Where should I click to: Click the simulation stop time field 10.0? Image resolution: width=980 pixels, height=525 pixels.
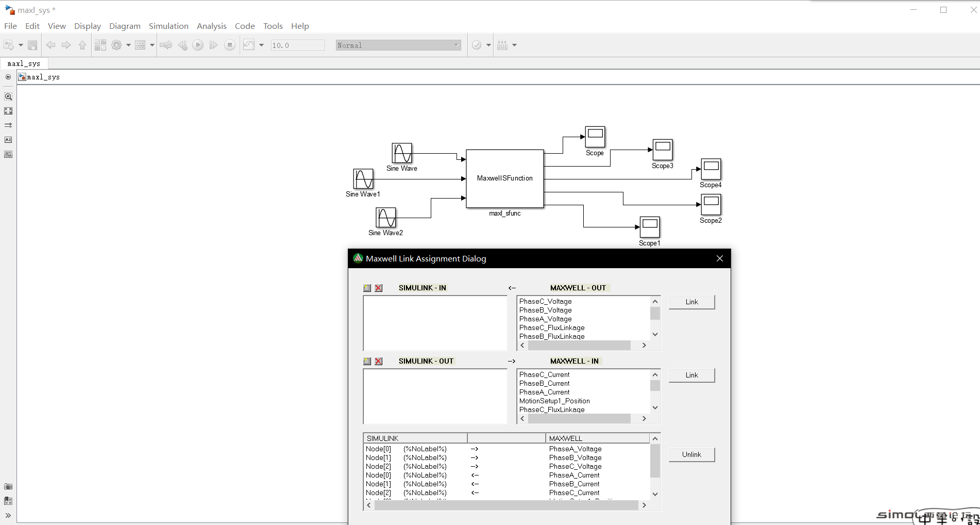pyautogui.click(x=298, y=45)
